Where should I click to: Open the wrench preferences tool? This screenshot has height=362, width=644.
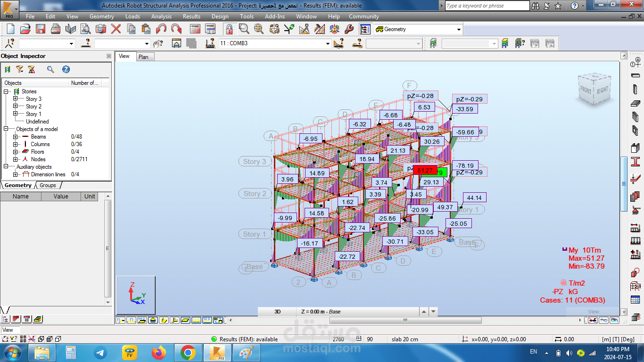(x=349, y=29)
